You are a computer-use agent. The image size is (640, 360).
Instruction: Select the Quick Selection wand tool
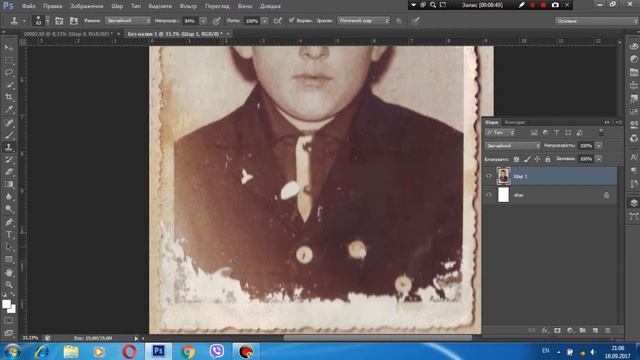[x=9, y=85]
